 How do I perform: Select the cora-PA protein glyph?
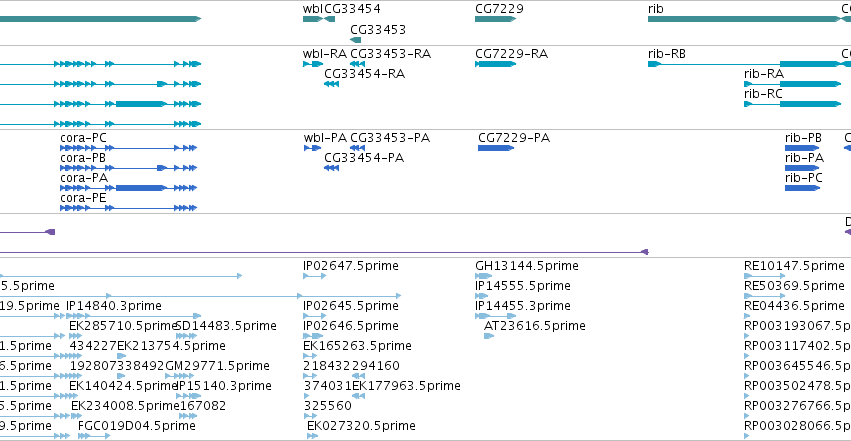tap(129, 188)
